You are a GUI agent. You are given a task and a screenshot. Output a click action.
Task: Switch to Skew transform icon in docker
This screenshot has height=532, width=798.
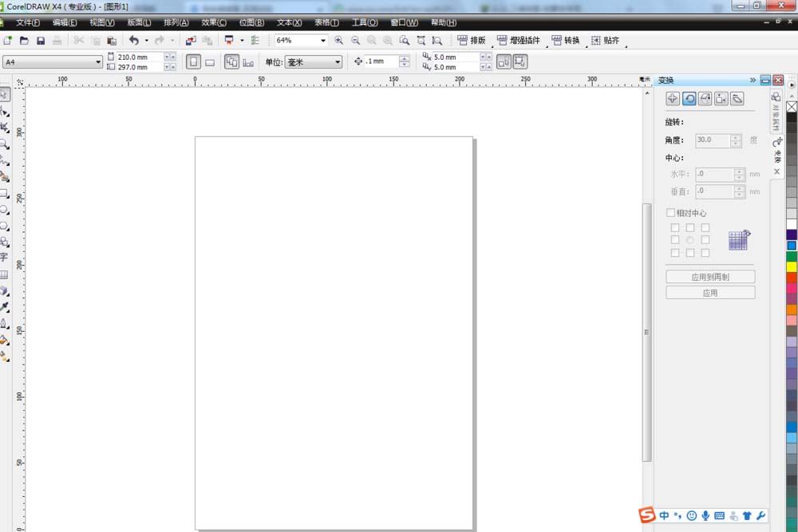click(737, 99)
